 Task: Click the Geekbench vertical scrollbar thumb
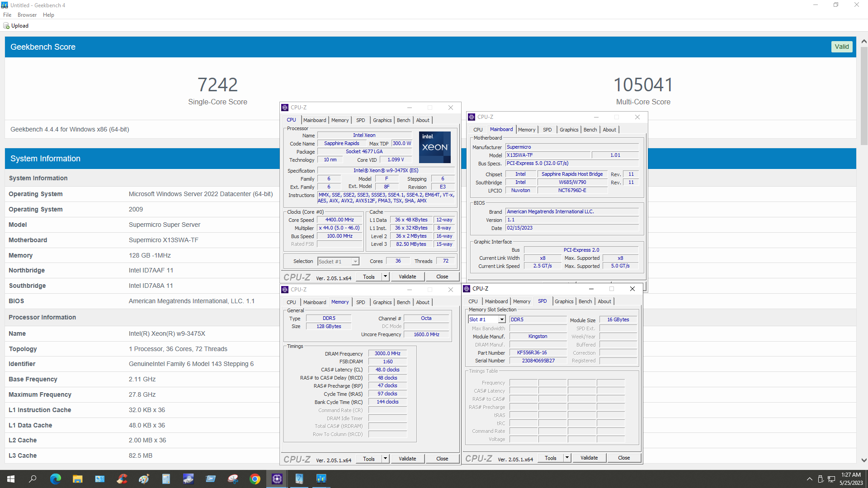pyautogui.click(x=864, y=95)
